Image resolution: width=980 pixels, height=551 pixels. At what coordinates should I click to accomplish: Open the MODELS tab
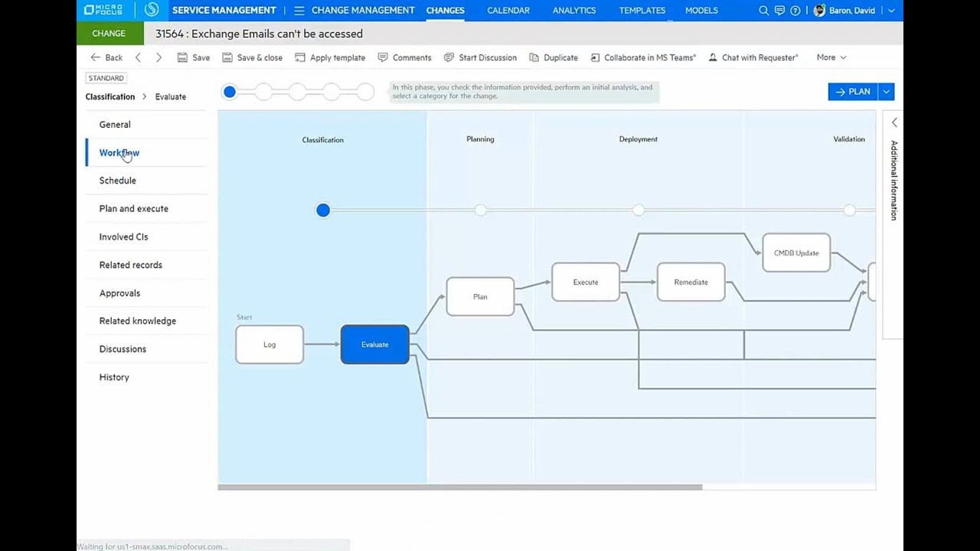[x=701, y=11]
